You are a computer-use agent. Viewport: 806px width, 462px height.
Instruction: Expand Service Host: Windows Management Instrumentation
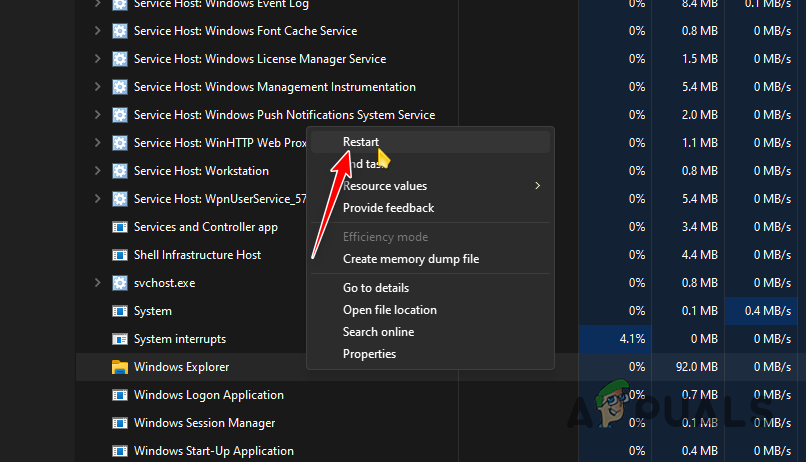(x=97, y=87)
